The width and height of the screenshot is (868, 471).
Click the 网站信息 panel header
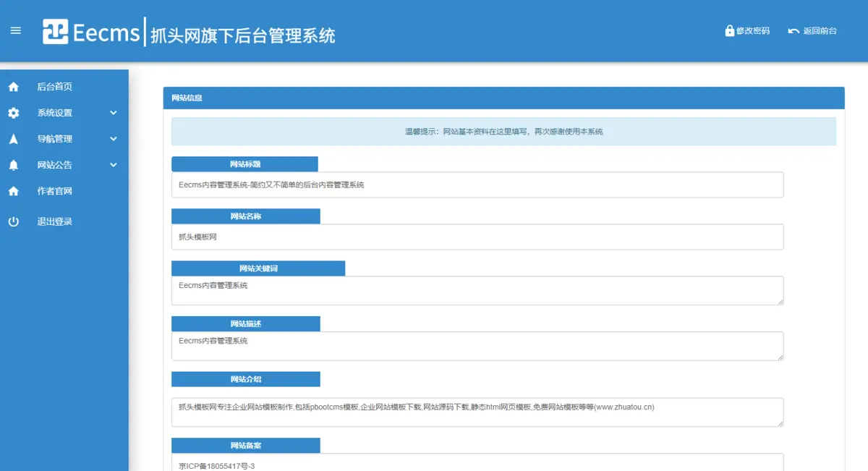coord(504,98)
